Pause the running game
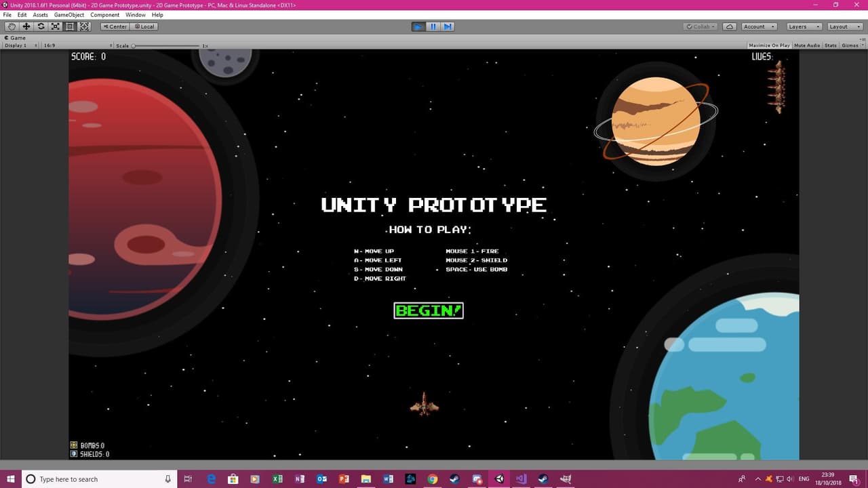This screenshot has height=488, width=868. 433,26
